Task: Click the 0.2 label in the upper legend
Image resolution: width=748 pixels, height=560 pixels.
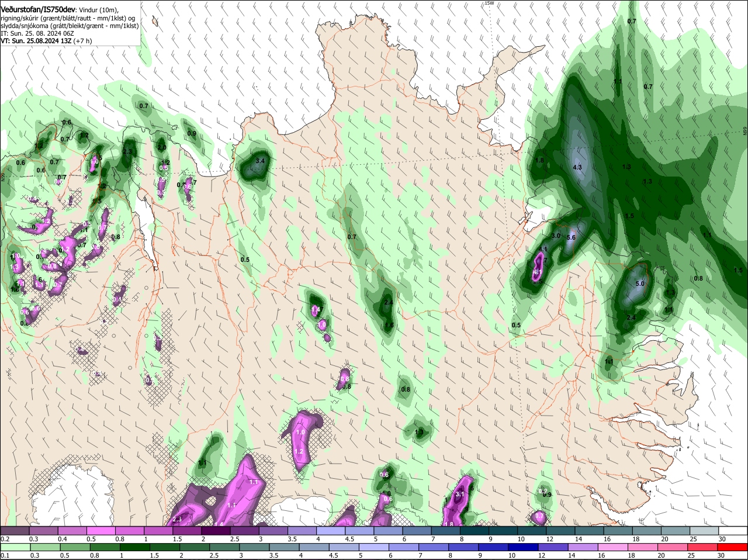Action: 5,539
